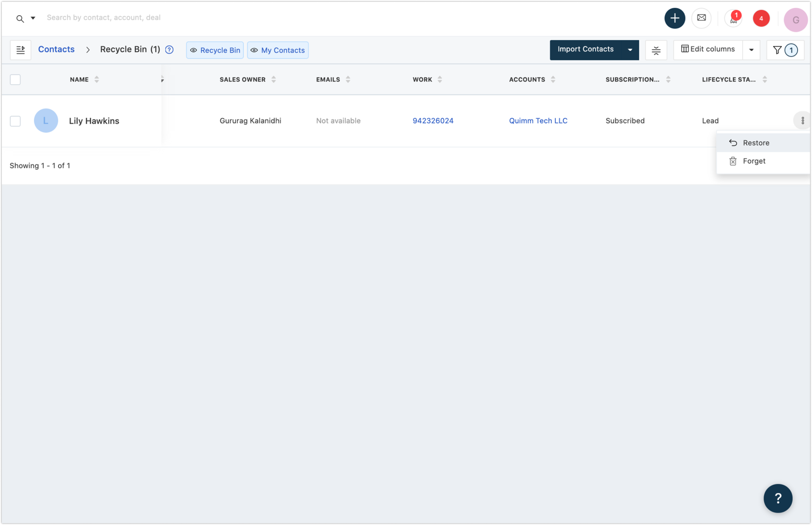The image size is (812, 525).
Task: Expand the Edit columns dropdown arrow
Action: click(751, 50)
